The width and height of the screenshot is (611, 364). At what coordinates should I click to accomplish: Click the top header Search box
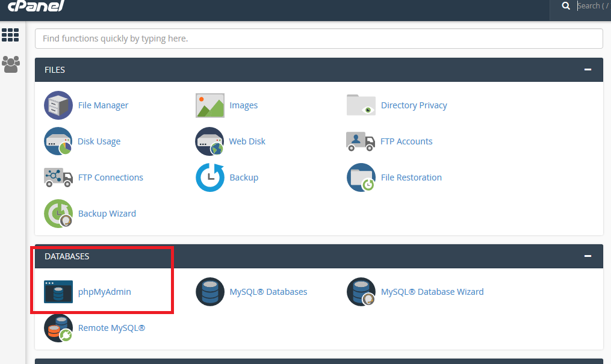(x=590, y=6)
